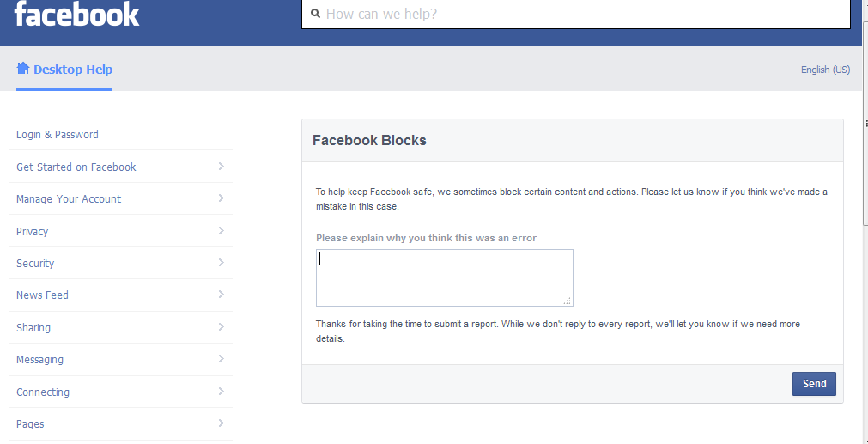
Task: Open Login & Password help topic
Action: click(58, 135)
